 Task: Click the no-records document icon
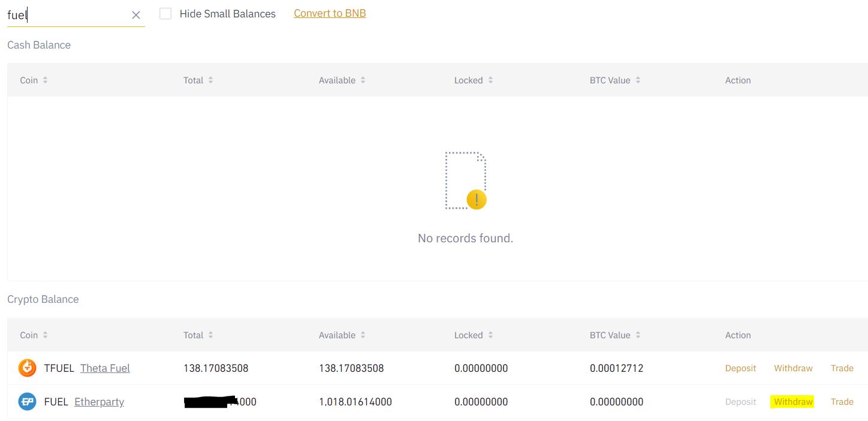tap(466, 181)
